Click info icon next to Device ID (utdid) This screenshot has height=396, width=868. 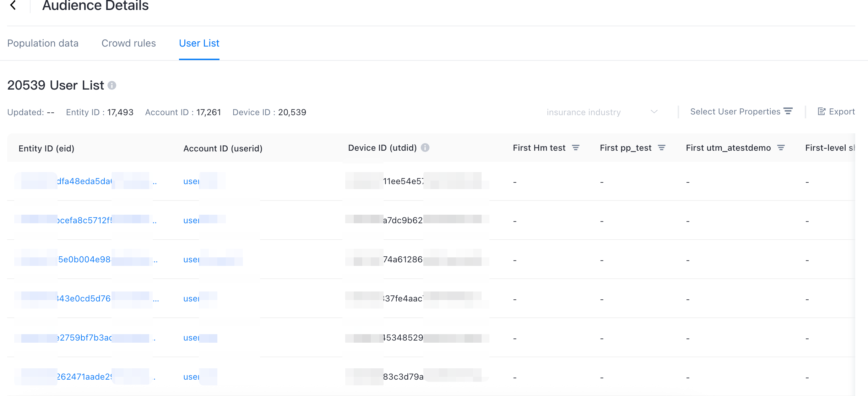[425, 148]
